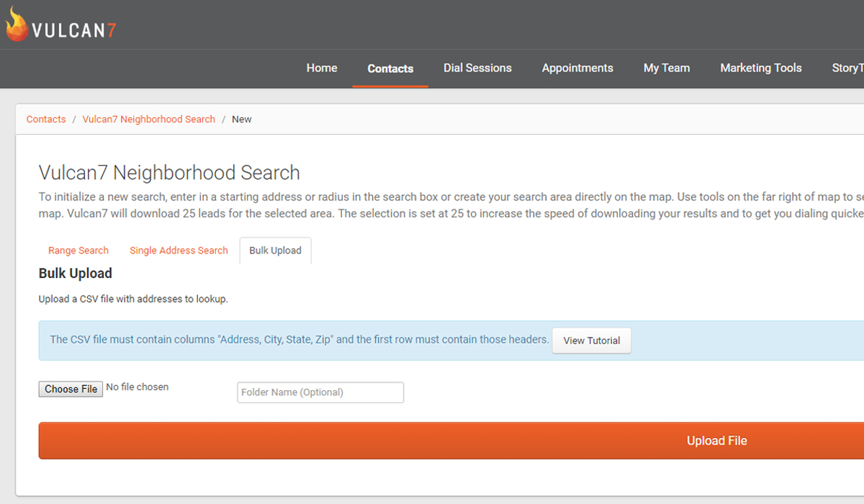Open My Team in the navigation
This screenshot has height=504, width=864.
667,68
